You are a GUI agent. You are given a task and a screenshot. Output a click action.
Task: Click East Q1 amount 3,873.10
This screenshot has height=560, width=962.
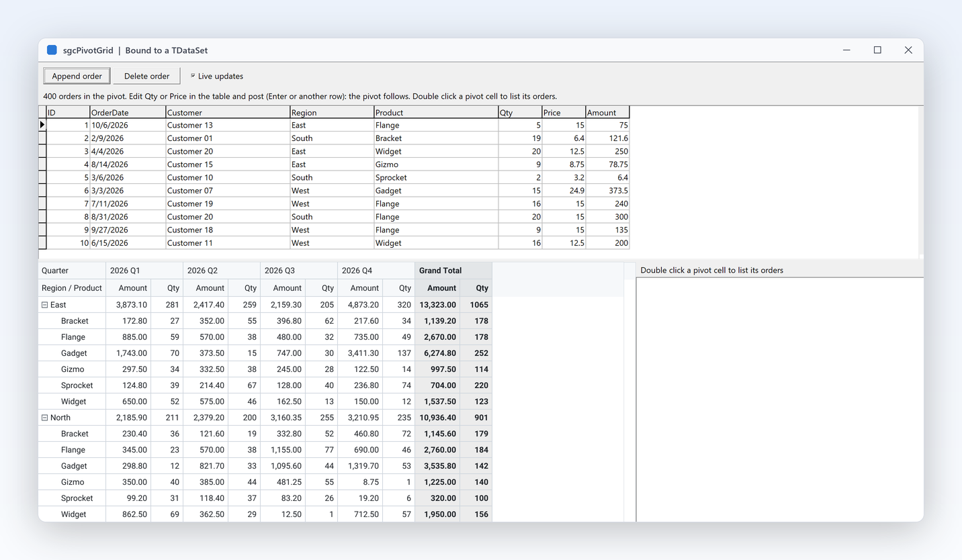[128, 305]
